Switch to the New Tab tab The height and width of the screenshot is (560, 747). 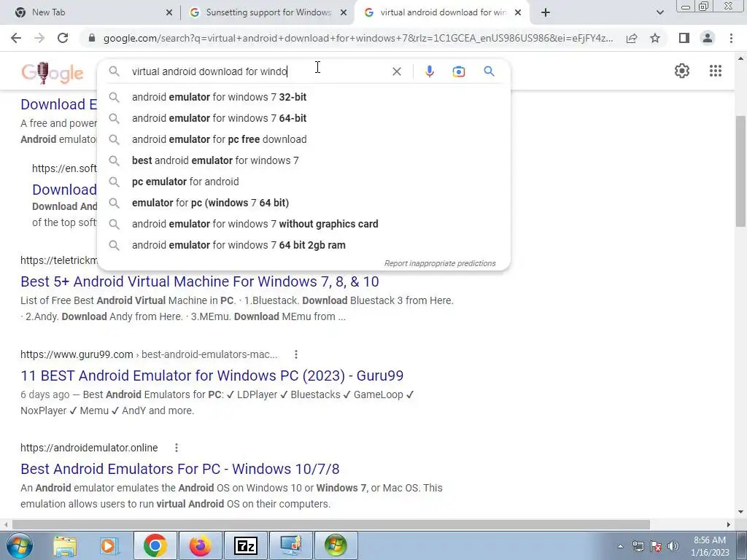[x=89, y=12]
